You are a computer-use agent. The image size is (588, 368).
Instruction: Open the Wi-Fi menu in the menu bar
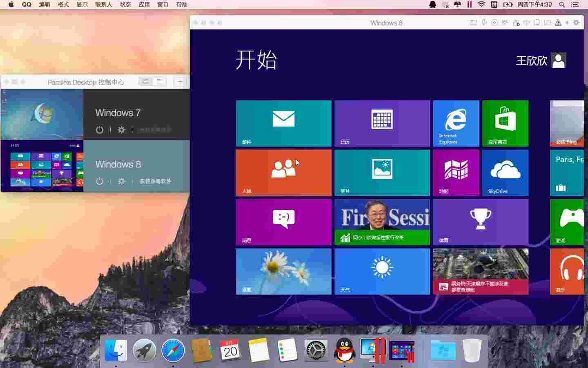click(x=481, y=4)
